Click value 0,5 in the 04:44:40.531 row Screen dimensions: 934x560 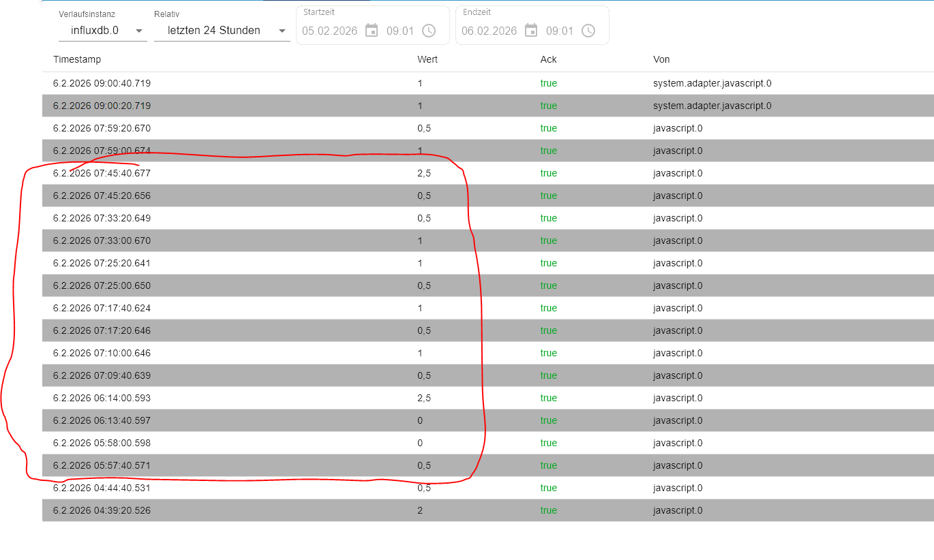click(x=424, y=488)
